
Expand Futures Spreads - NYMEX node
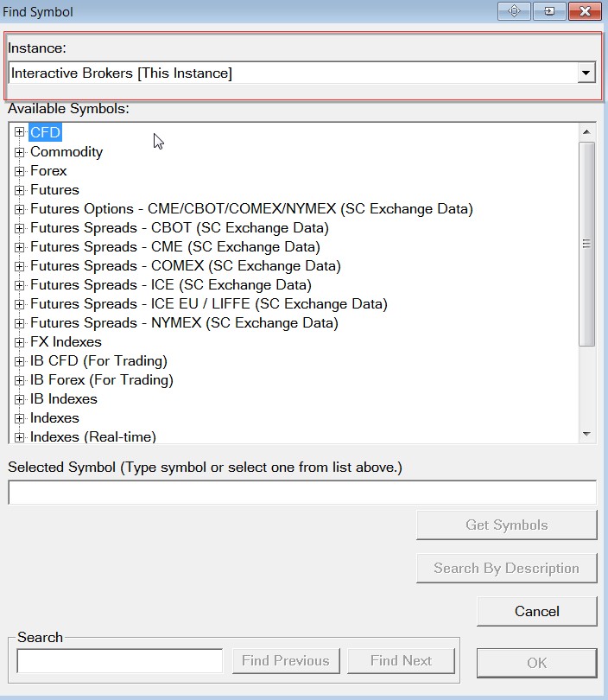point(19,322)
